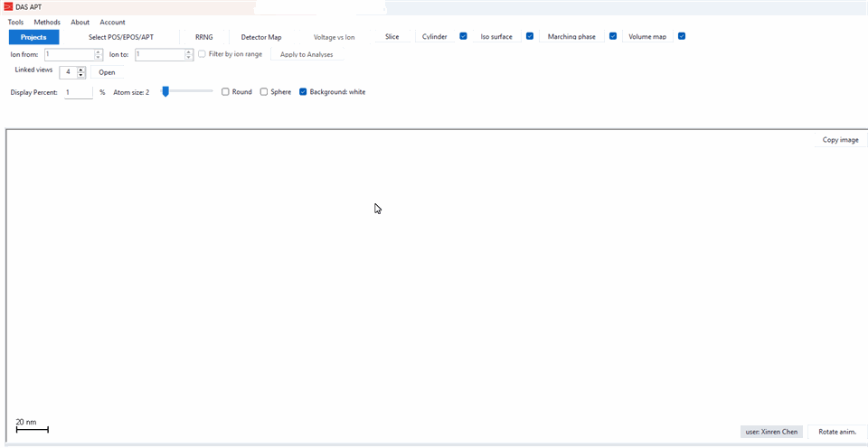The width and height of the screenshot is (868, 448).
Task: Click the Projects button
Action: (33, 37)
